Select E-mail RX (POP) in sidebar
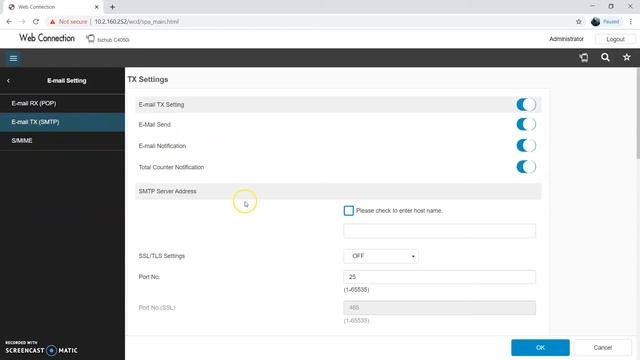 click(62, 103)
